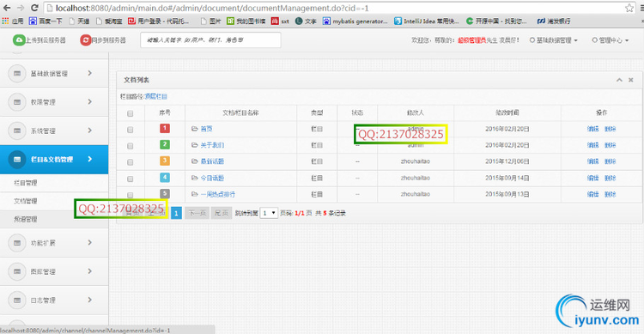The height and width of the screenshot is (334, 644).
Task: Expand the 图库管理 sidebar menu
Action: [90, 271]
